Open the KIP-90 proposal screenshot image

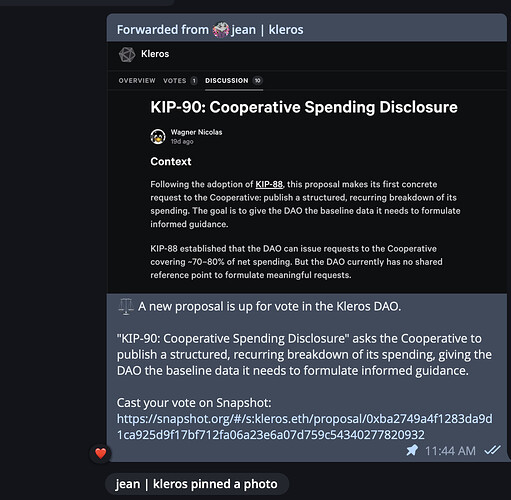tap(307, 167)
